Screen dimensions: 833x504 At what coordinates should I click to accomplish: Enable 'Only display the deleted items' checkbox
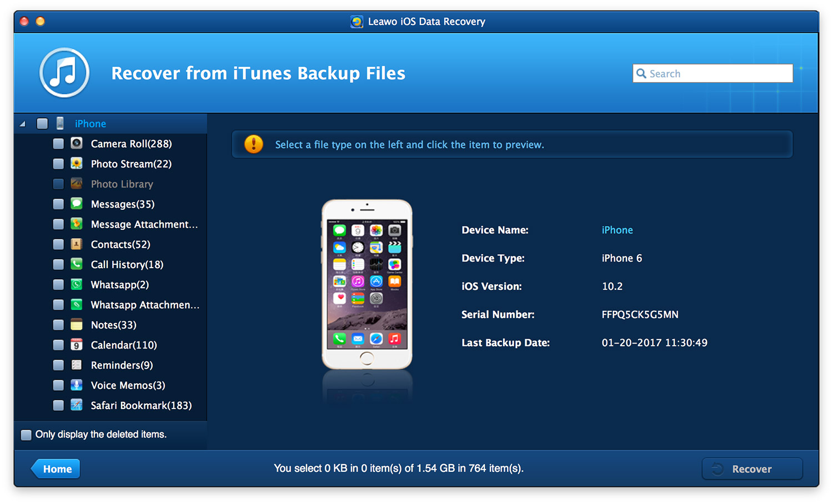(26, 435)
